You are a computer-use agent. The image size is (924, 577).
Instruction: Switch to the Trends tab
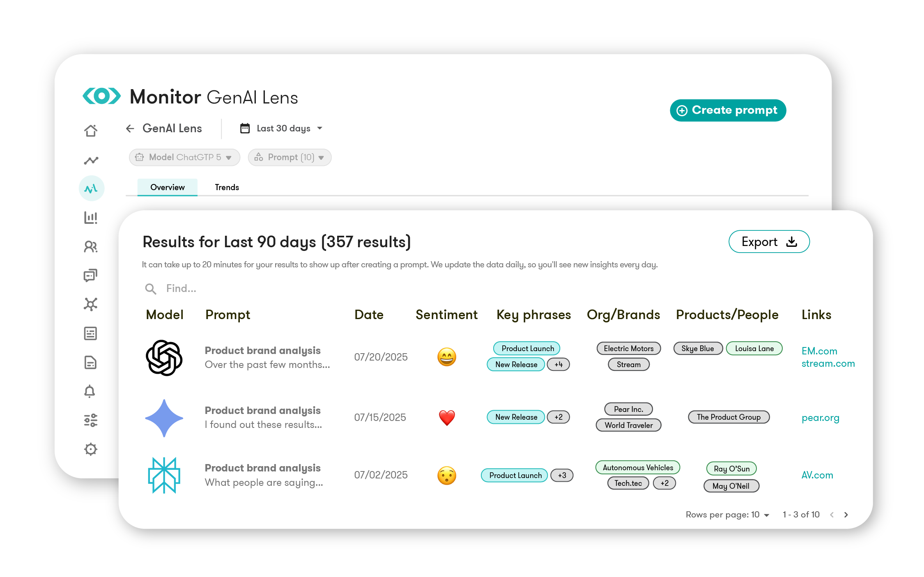[226, 187]
